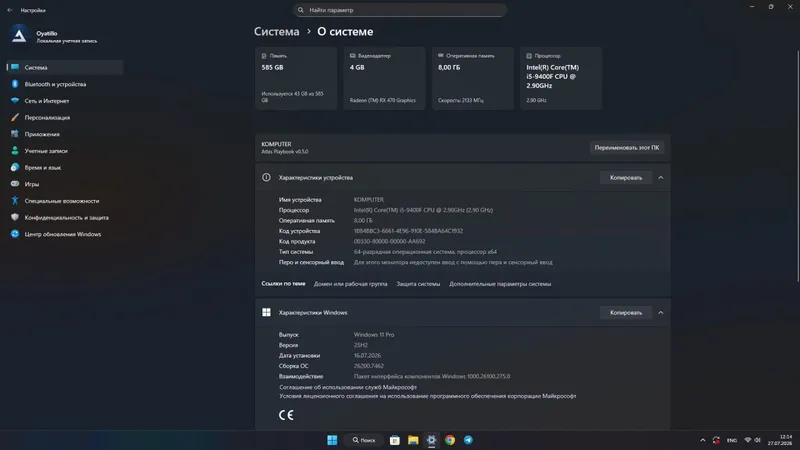Click the settings window vertical scrollbar
The height and width of the screenshot is (450, 800).
[797, 166]
